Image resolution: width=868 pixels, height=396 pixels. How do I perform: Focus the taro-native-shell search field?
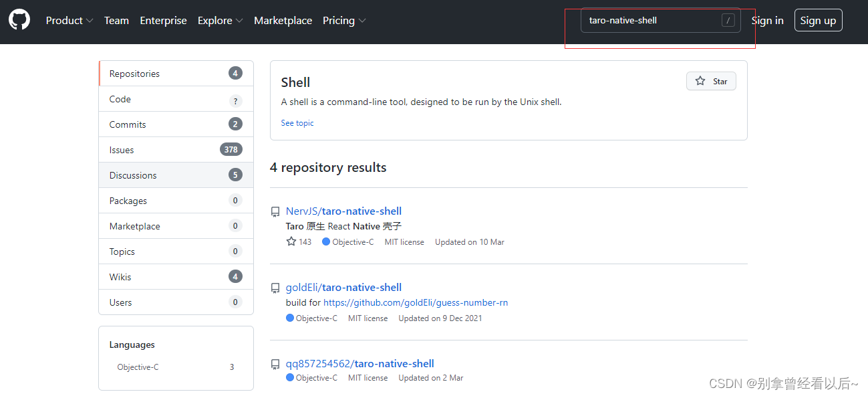click(652, 21)
